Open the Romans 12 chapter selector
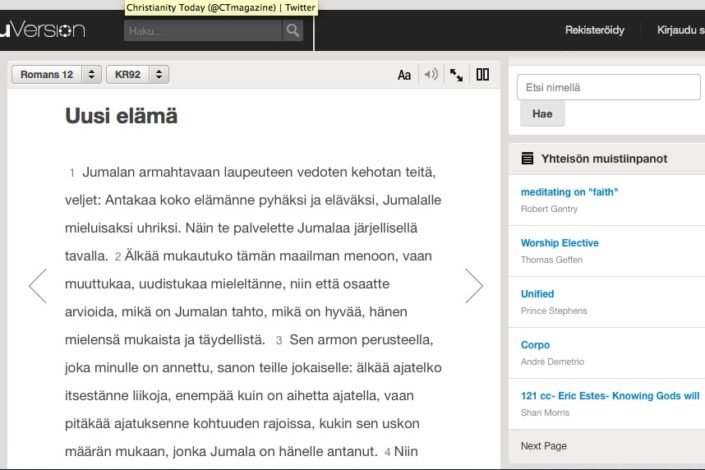705x470 pixels. [x=56, y=75]
